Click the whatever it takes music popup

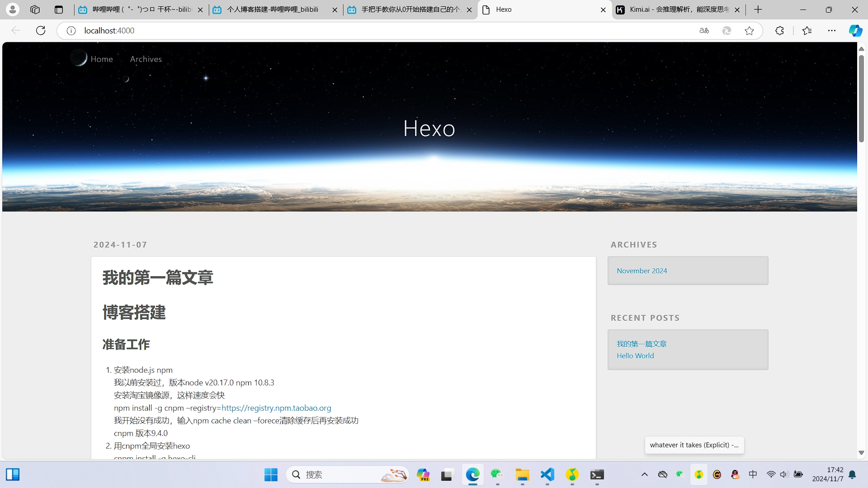(694, 445)
